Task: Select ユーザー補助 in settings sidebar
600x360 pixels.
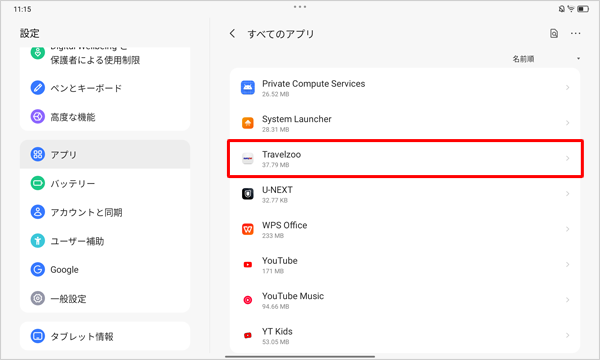Action: pyautogui.click(x=105, y=241)
